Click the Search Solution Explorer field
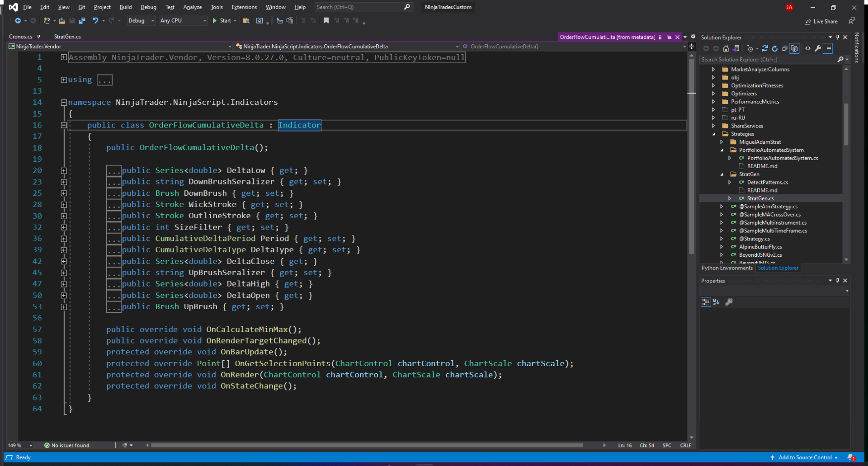Screen dimensions: 868x466 click(x=768, y=59)
